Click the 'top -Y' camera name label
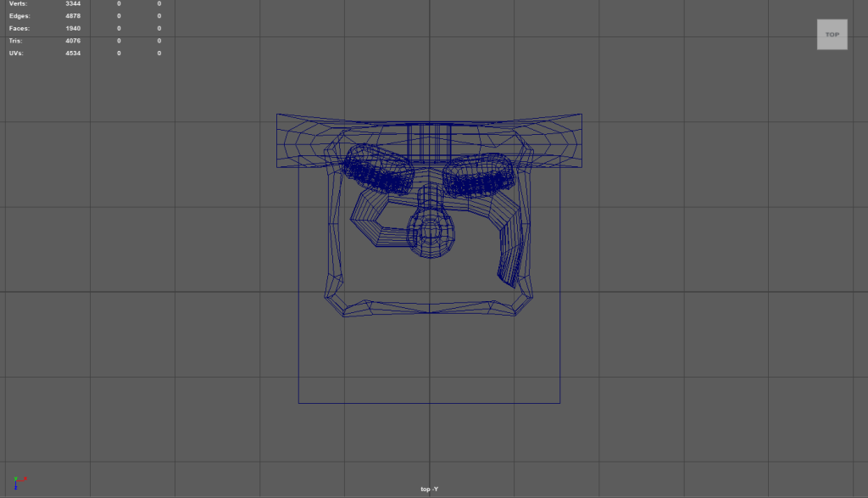The width and height of the screenshot is (868, 498). click(x=429, y=489)
